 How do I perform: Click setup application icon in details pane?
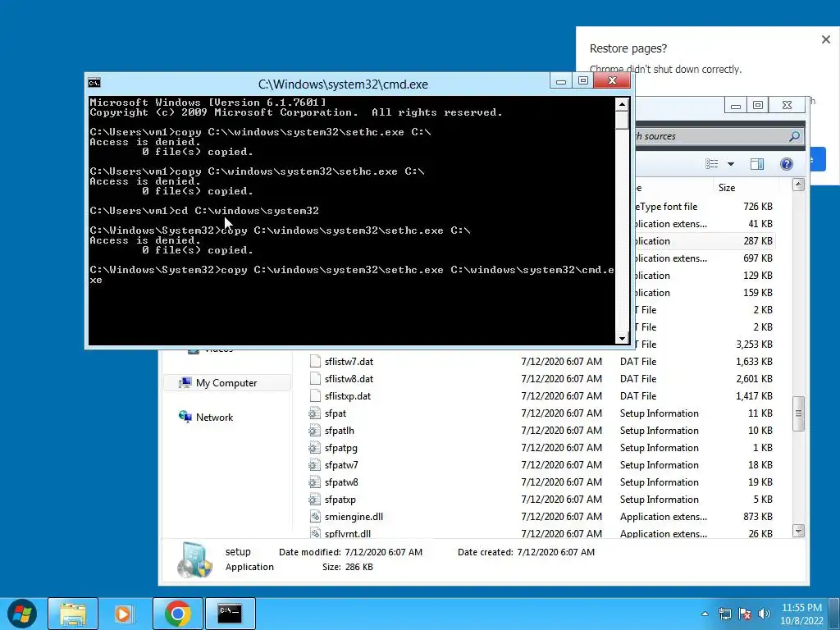coord(195,559)
